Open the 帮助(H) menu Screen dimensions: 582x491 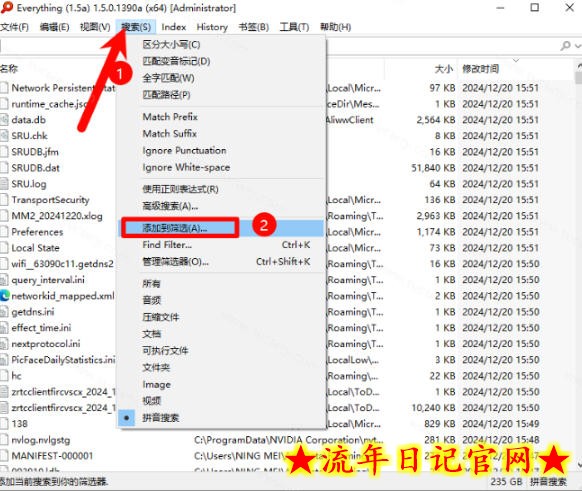(x=335, y=27)
